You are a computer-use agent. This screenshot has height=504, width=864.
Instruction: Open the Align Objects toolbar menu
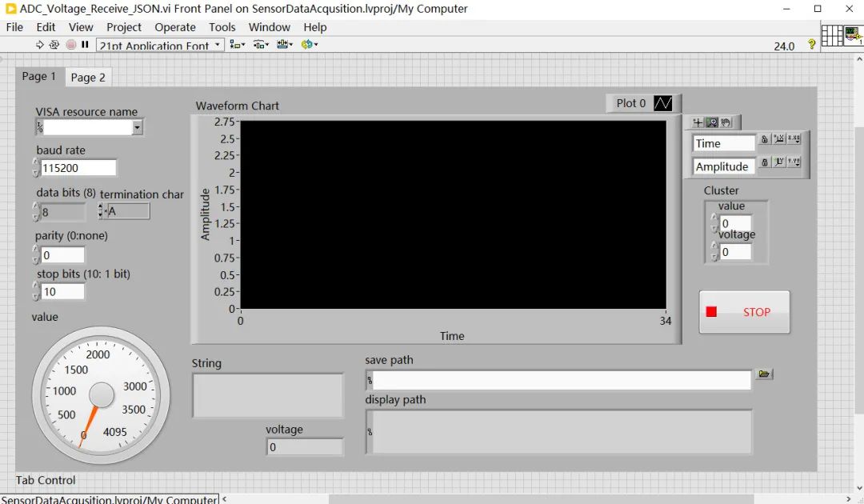point(238,45)
